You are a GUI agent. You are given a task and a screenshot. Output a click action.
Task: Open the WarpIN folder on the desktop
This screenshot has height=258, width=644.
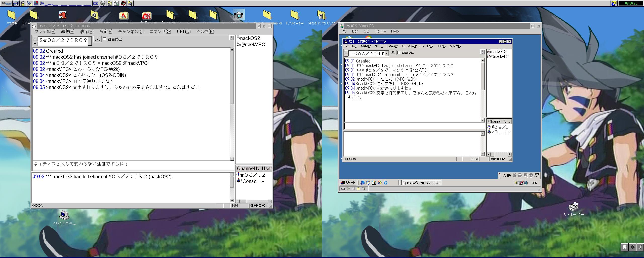point(12,17)
